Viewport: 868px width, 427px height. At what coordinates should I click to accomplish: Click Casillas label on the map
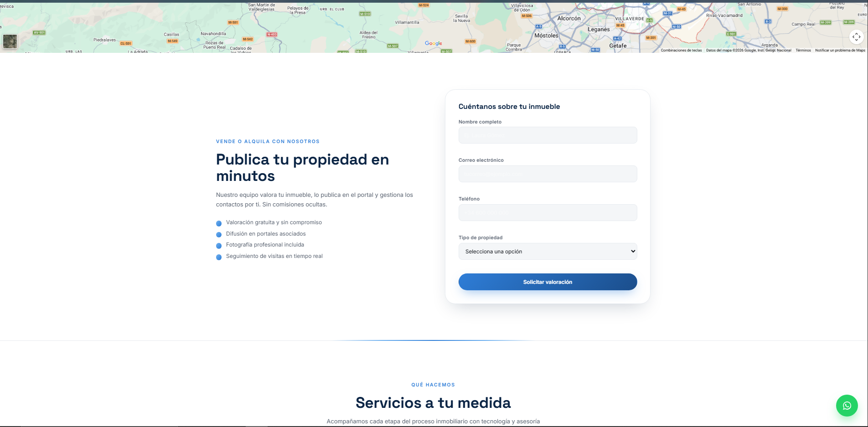pyautogui.click(x=171, y=35)
